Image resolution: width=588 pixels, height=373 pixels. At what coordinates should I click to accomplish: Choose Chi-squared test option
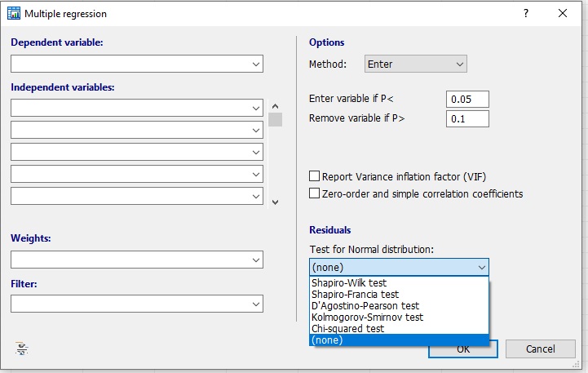[347, 329]
